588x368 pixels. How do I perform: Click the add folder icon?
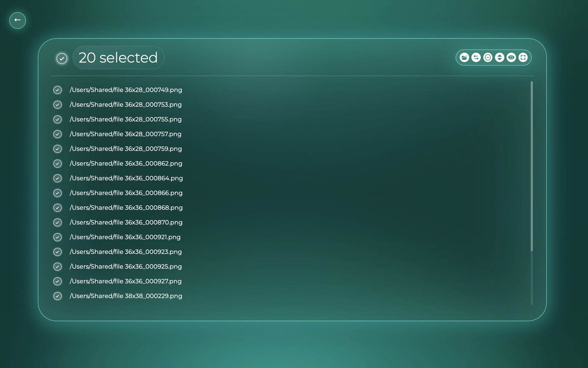464,57
